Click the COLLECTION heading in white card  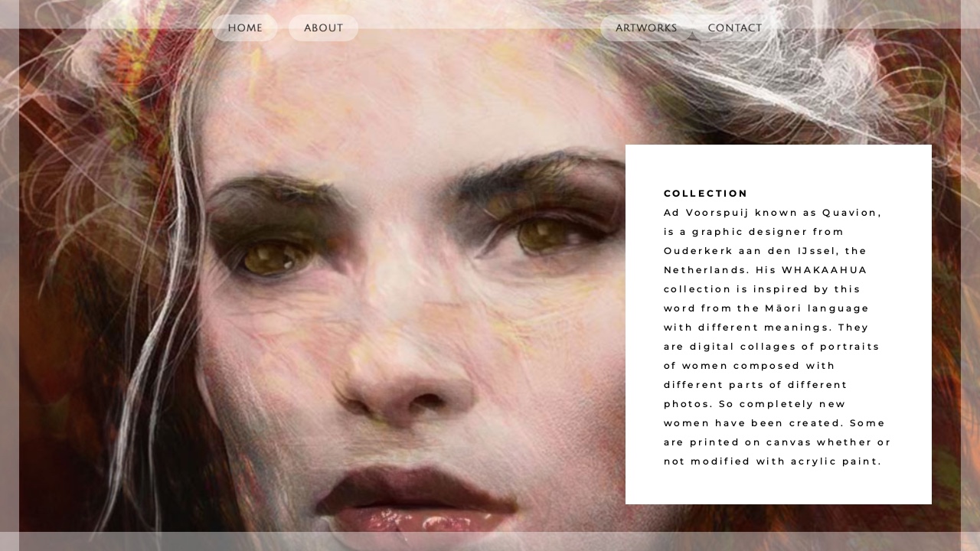click(705, 194)
